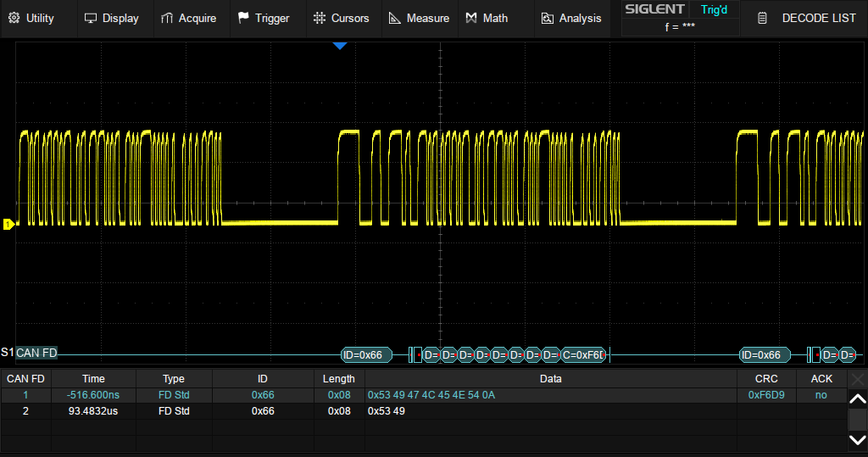Open the Math menu
The image size is (868, 457).
coord(487,18)
